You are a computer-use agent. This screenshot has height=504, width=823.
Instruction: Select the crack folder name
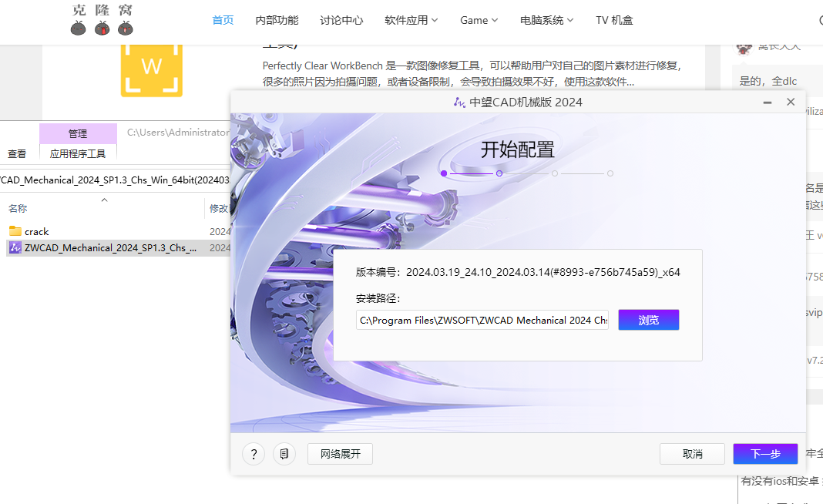tap(37, 231)
